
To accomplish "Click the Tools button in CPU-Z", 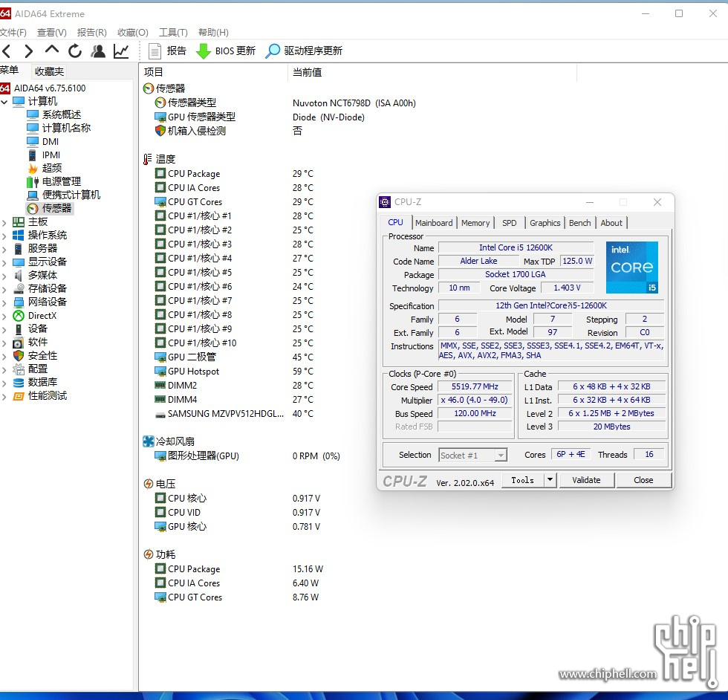I will click(x=522, y=480).
